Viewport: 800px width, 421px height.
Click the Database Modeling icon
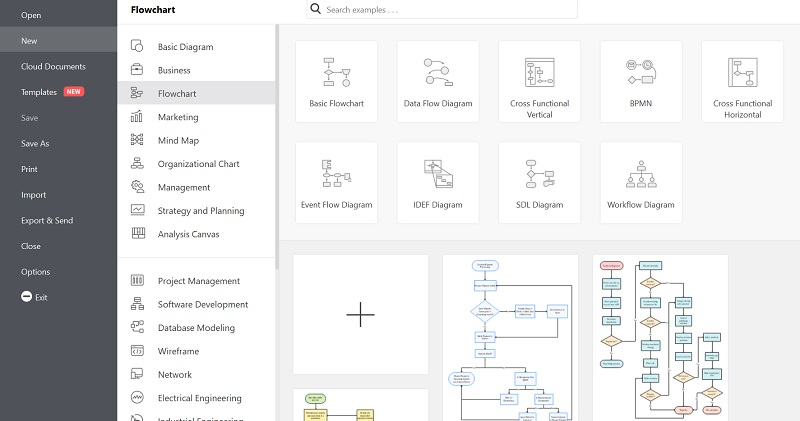point(137,327)
